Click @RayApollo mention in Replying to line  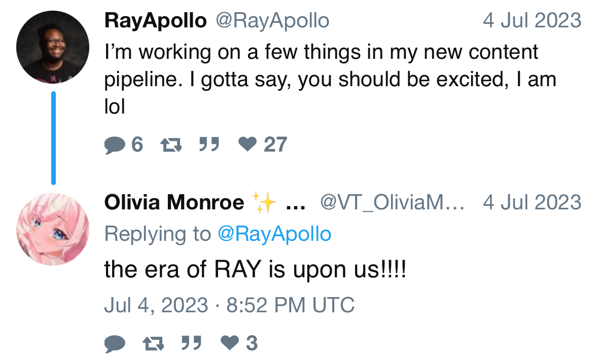pos(274,234)
